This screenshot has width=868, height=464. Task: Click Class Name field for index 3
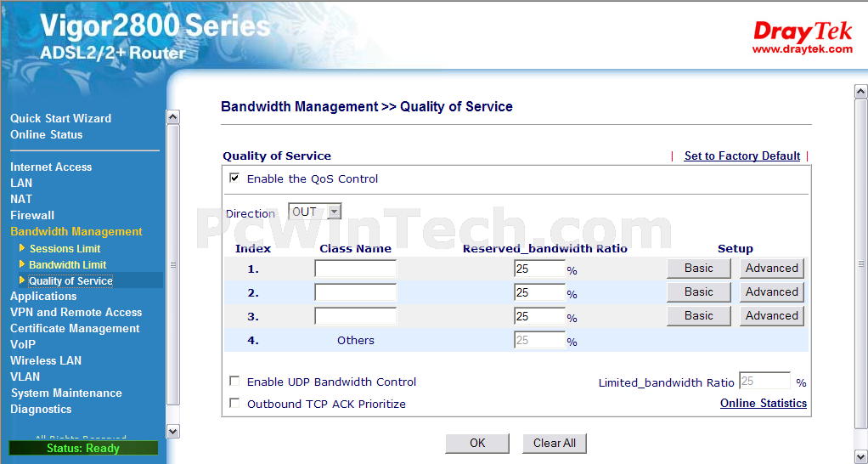click(355, 316)
